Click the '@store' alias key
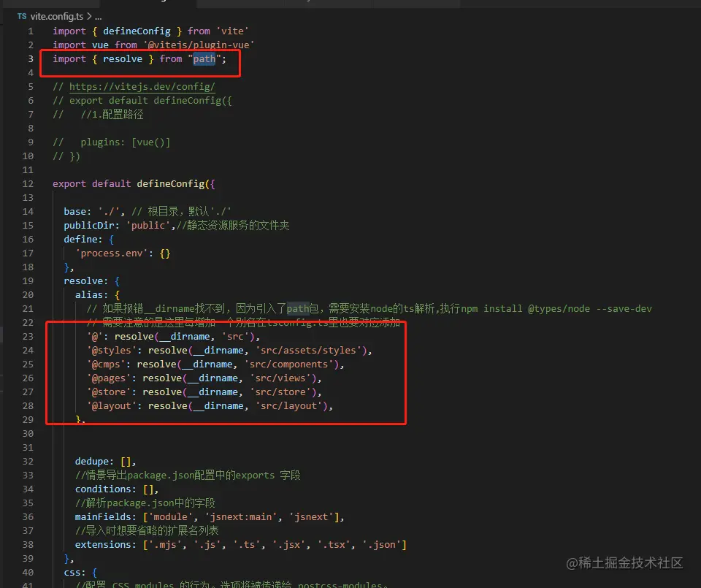 tap(109, 392)
